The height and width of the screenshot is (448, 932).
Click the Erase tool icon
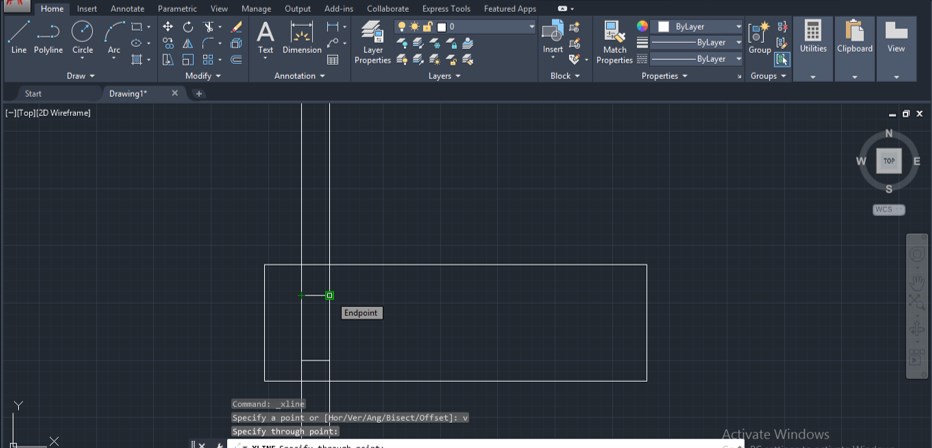tap(237, 27)
